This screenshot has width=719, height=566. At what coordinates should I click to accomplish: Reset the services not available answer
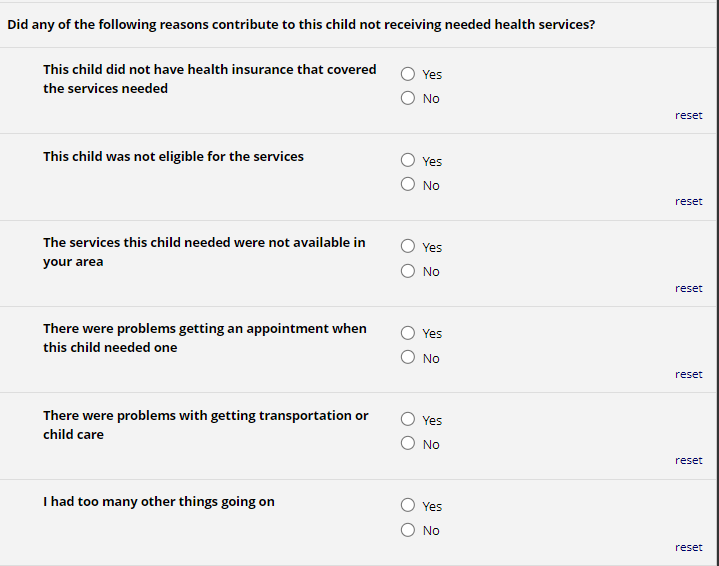[x=688, y=288]
